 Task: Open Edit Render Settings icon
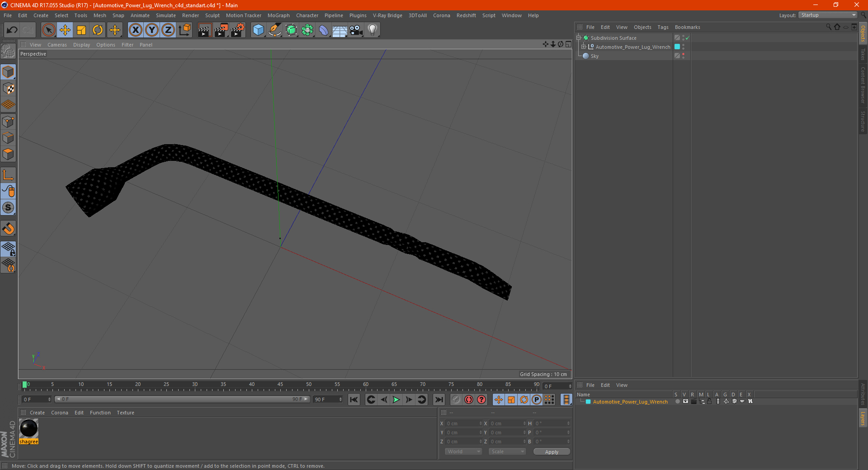click(x=237, y=30)
